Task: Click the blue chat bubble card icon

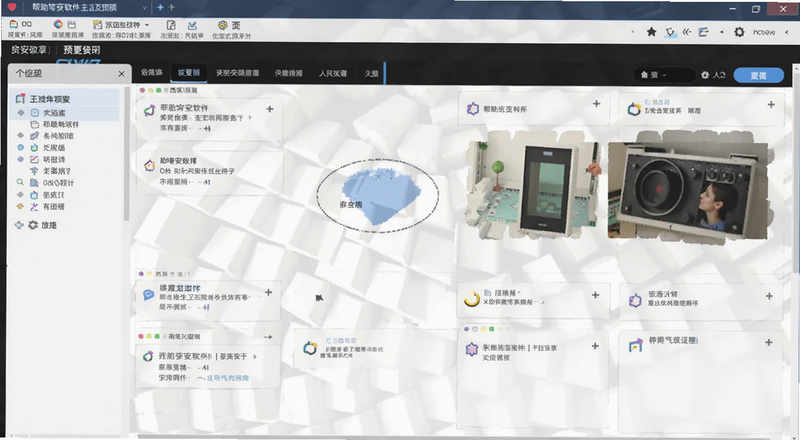Action: tap(148, 295)
